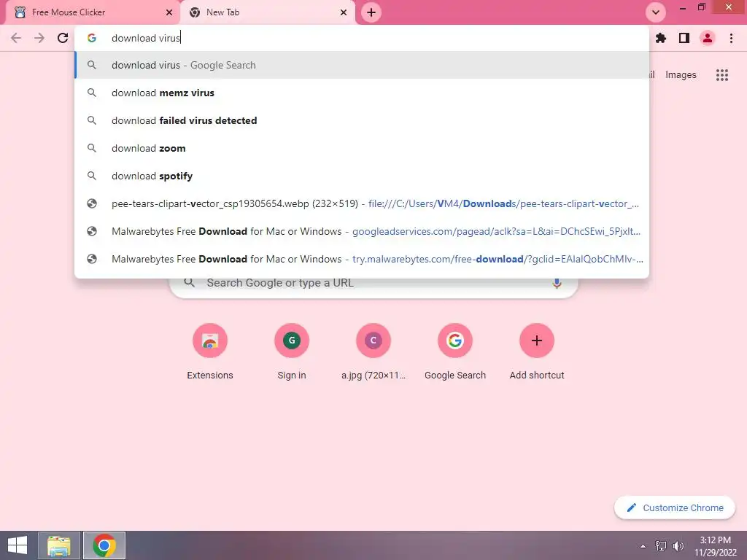Open the Extensions shortcut tile
The height and width of the screenshot is (560, 747).
click(210, 351)
